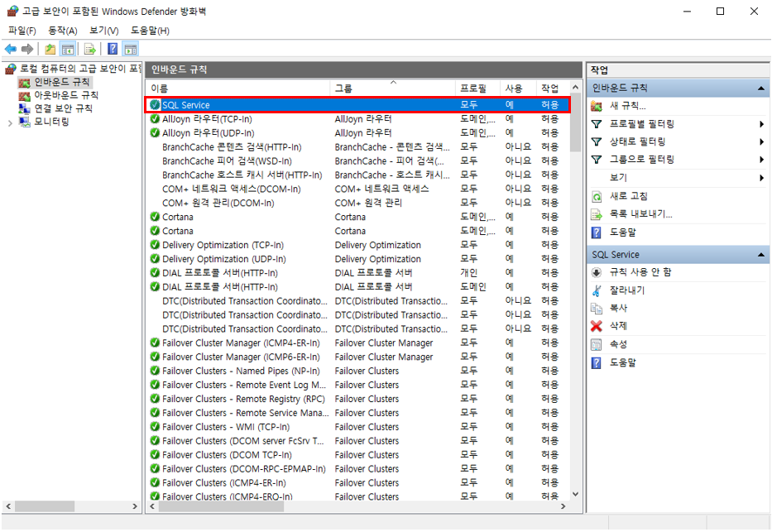
Task: Toggle the console tree pane toolbar icon
Action: (68, 49)
